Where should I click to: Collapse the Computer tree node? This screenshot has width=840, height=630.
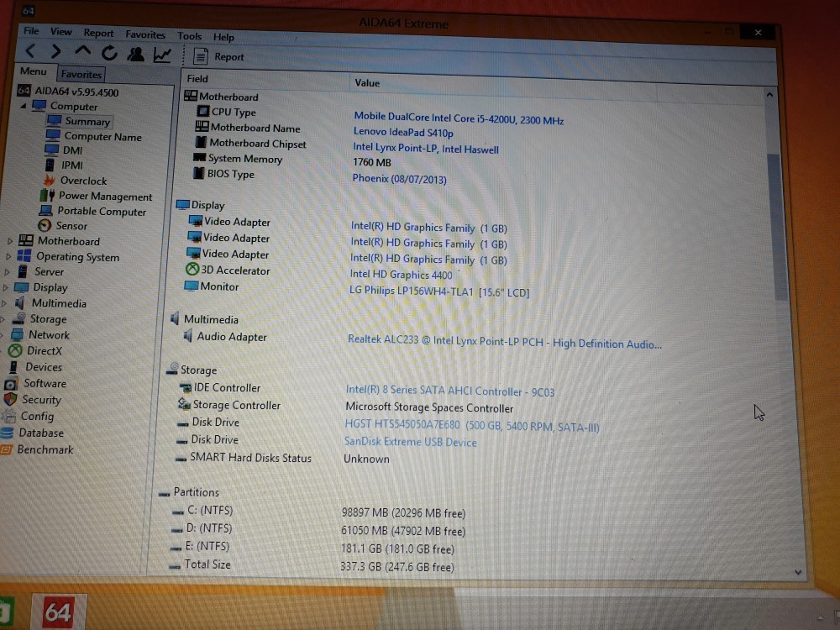[24, 106]
